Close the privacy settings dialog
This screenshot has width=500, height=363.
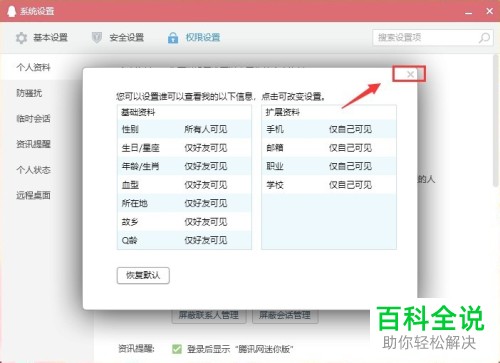point(410,74)
